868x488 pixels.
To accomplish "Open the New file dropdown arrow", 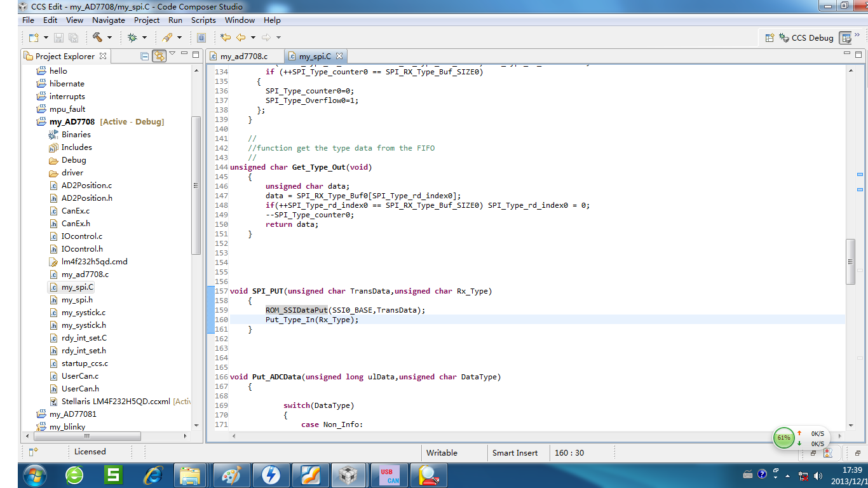I will (44, 38).
